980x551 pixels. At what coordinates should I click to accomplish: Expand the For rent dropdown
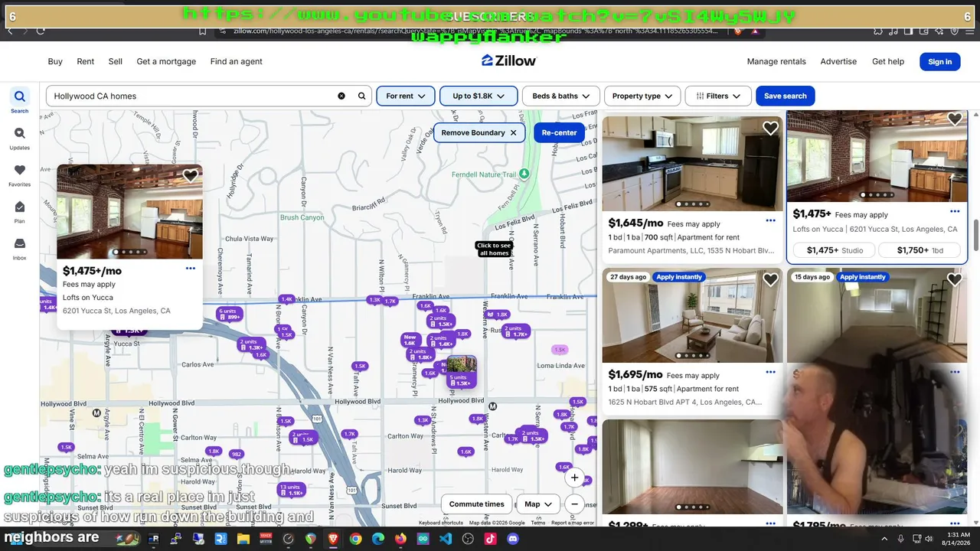click(x=406, y=96)
